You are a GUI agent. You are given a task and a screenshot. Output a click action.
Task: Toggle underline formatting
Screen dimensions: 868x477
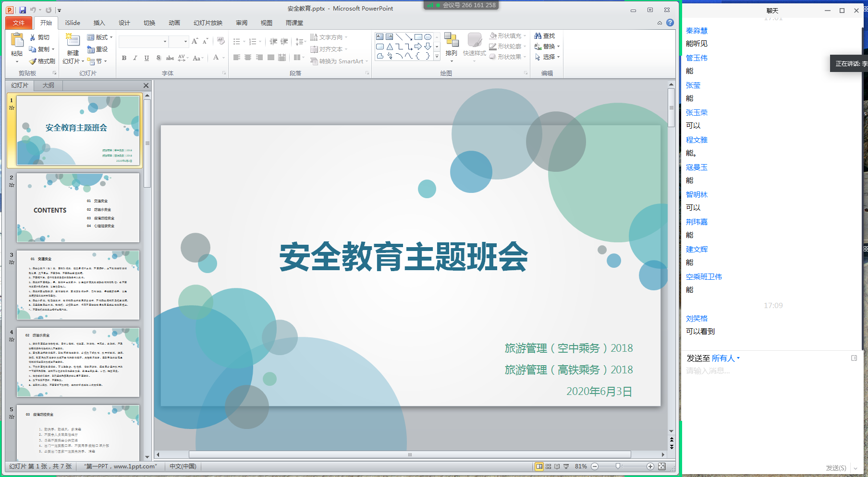[x=146, y=58]
